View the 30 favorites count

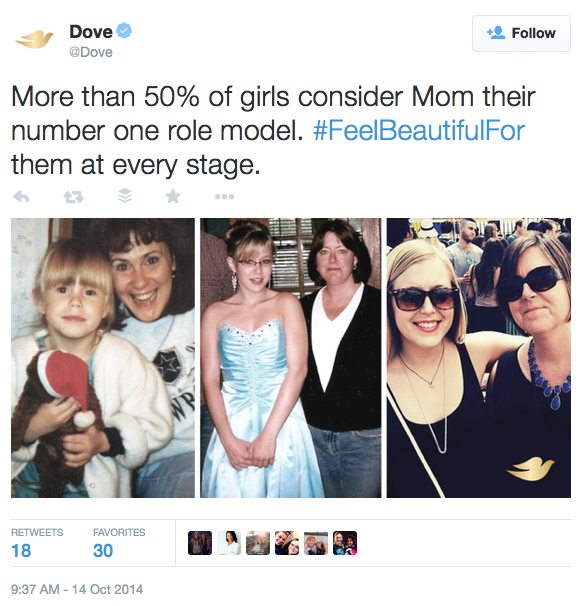pos(103,551)
